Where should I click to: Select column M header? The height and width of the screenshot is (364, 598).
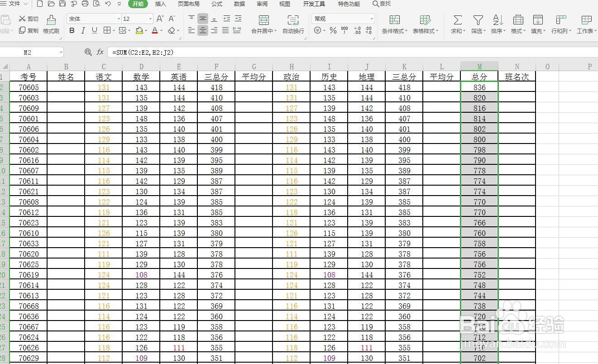pos(479,67)
